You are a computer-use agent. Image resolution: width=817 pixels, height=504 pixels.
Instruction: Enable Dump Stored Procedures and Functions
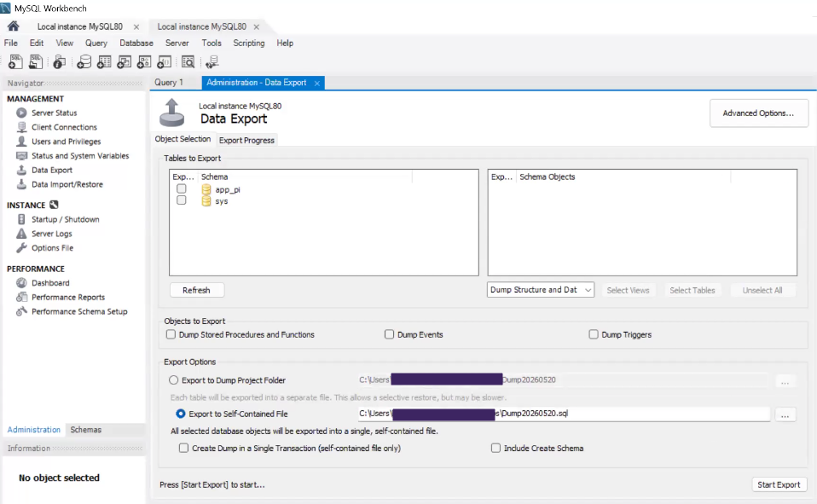click(171, 334)
